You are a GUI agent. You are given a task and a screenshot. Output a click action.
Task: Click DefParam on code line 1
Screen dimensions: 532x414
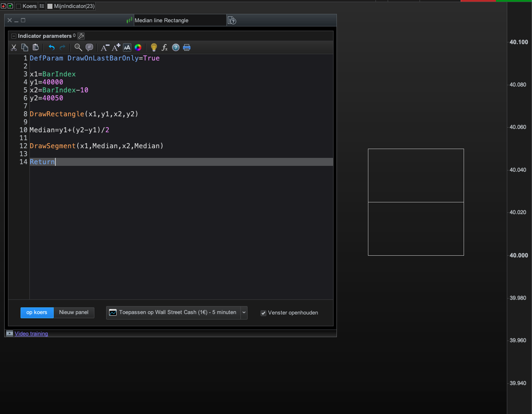(x=47, y=58)
